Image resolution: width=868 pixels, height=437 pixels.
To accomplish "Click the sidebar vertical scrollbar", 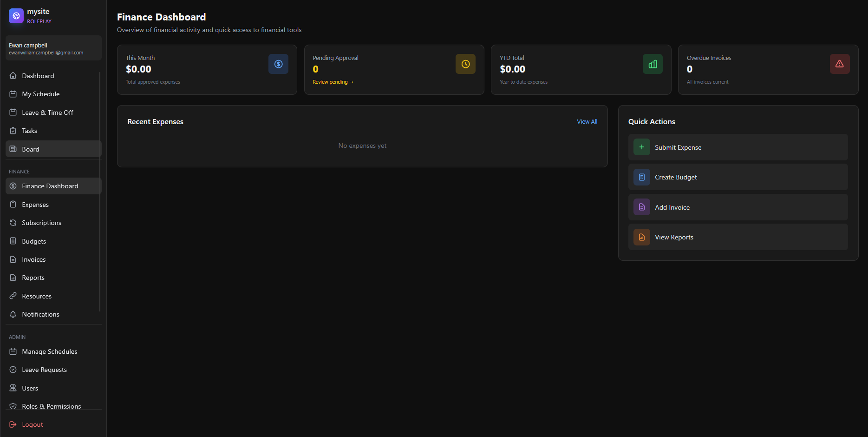I will pos(100,191).
